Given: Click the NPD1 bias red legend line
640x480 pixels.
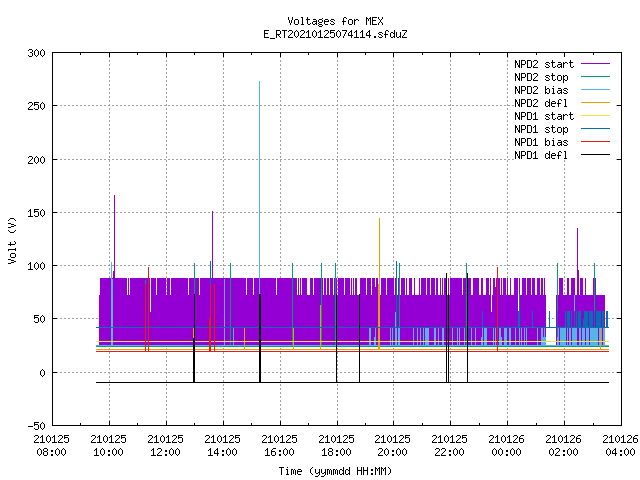Looking at the screenshot, I should 596,142.
